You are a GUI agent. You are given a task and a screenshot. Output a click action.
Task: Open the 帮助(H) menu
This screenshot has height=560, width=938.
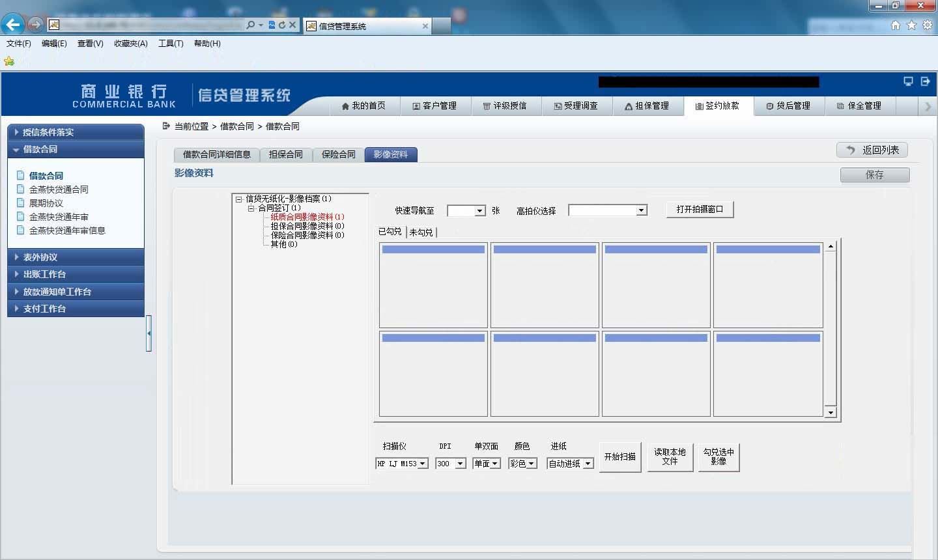[x=207, y=44]
